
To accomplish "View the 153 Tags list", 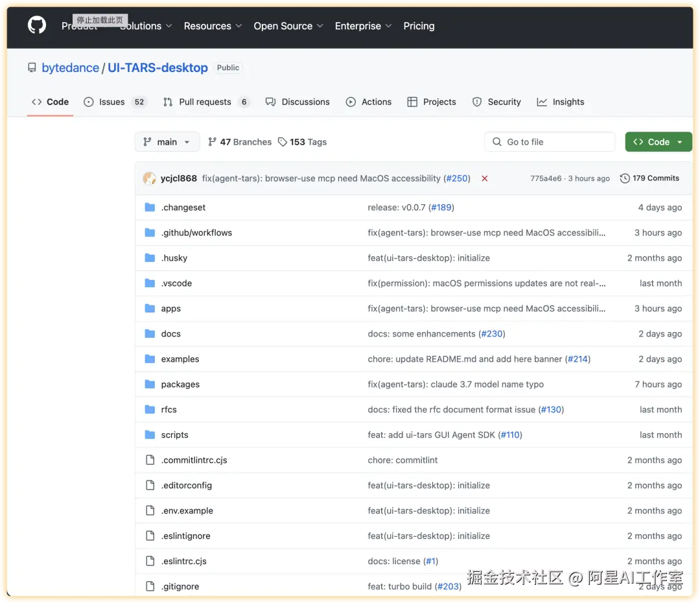I will (x=302, y=141).
